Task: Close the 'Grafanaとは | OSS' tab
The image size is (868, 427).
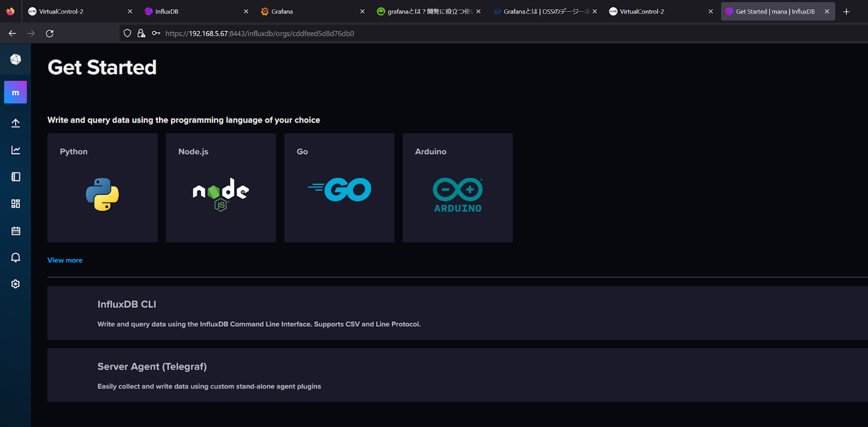Action: point(595,11)
